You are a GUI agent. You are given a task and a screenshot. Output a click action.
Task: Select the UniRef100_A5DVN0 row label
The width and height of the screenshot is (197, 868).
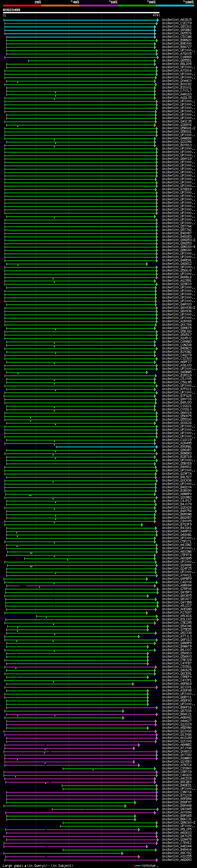click(177, 728)
